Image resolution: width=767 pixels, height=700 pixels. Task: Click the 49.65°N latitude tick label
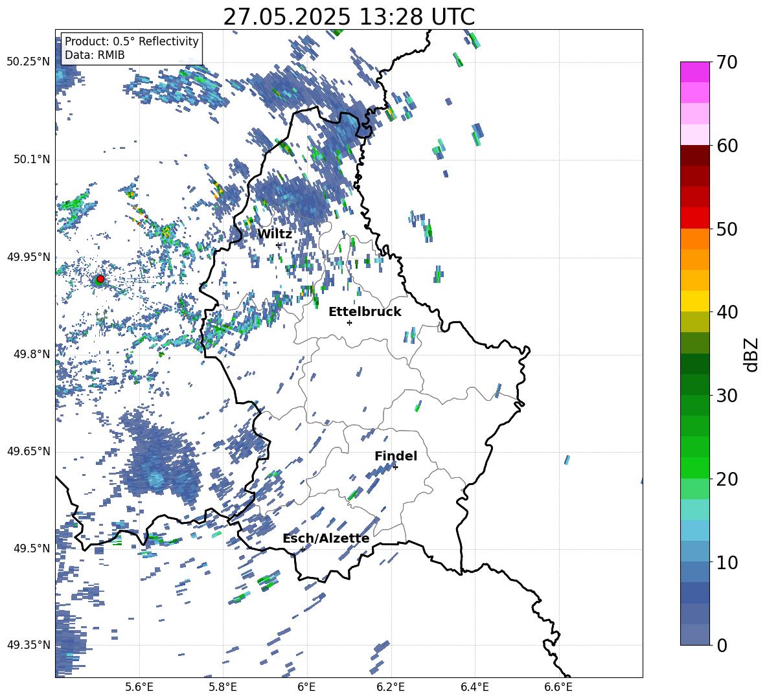point(29,451)
